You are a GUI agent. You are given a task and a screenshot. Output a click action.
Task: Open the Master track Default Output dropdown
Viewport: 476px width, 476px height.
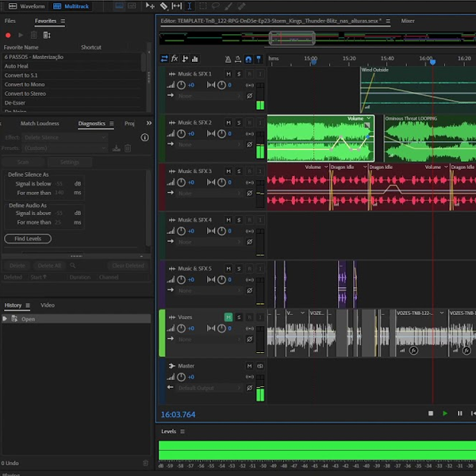208,388
